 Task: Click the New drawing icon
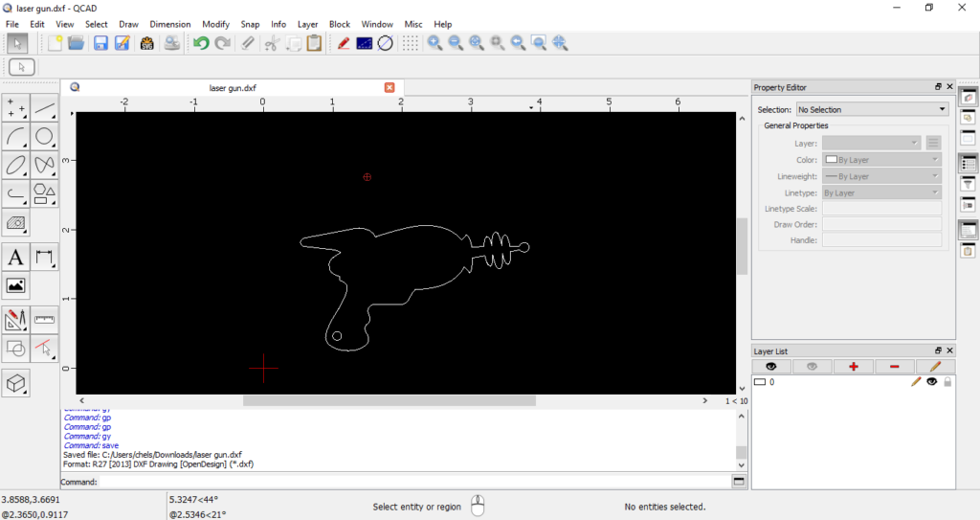pyautogui.click(x=55, y=43)
